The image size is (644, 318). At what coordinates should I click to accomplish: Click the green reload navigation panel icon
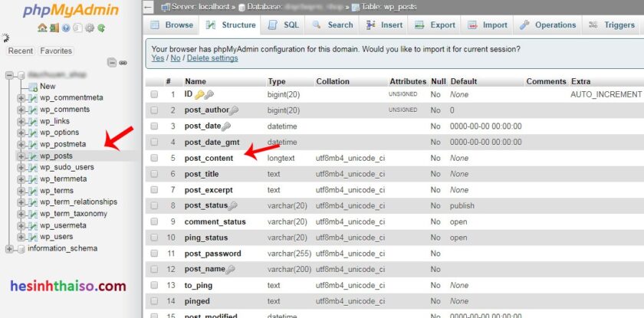tap(101, 28)
